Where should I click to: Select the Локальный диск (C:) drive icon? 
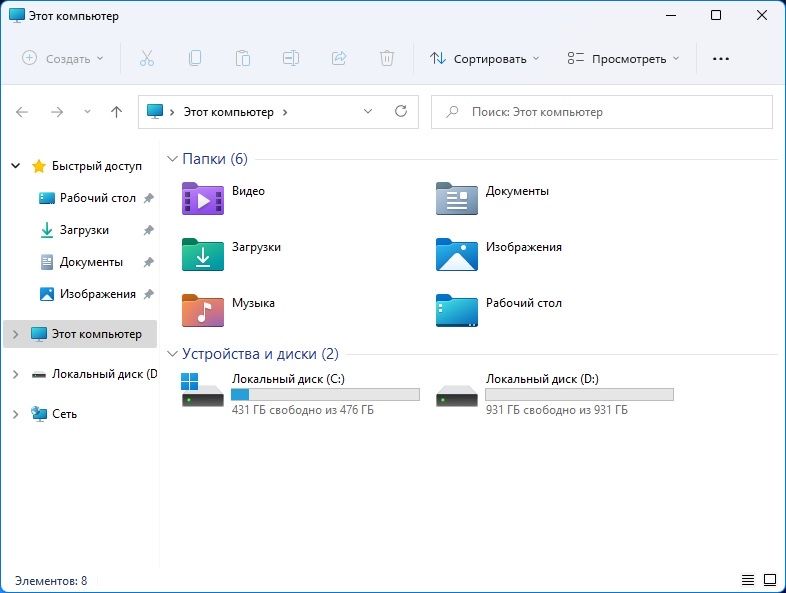point(203,390)
